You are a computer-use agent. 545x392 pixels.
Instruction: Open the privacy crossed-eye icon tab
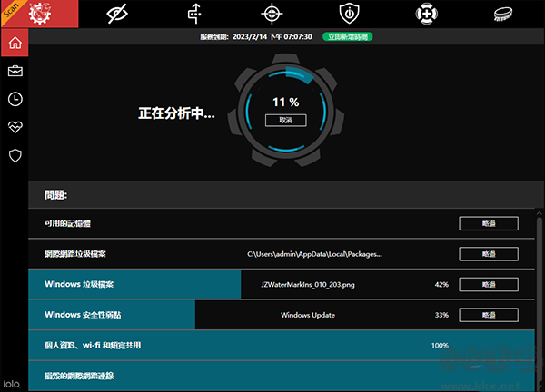pos(117,15)
